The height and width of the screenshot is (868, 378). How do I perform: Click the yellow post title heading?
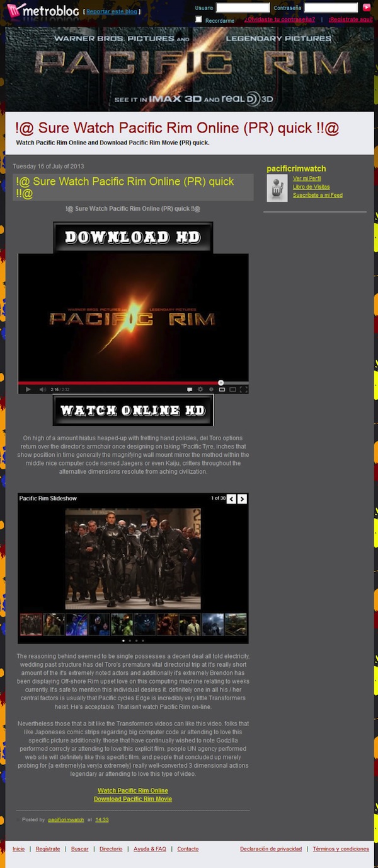[125, 187]
